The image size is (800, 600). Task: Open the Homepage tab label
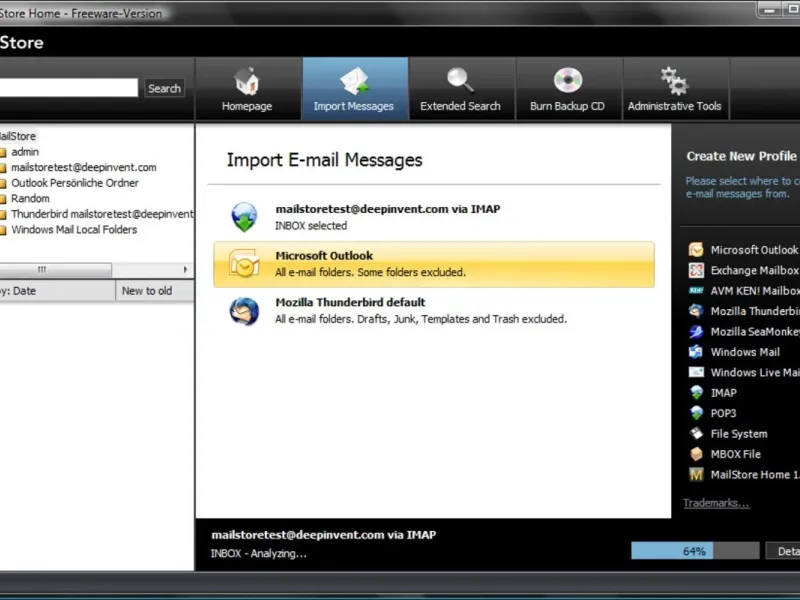(x=247, y=106)
